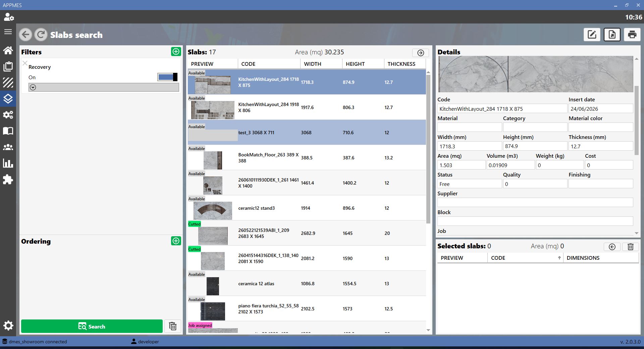This screenshot has width=644, height=349.
Task: Sort the slabs list by the CODE column
Action: 269,64
